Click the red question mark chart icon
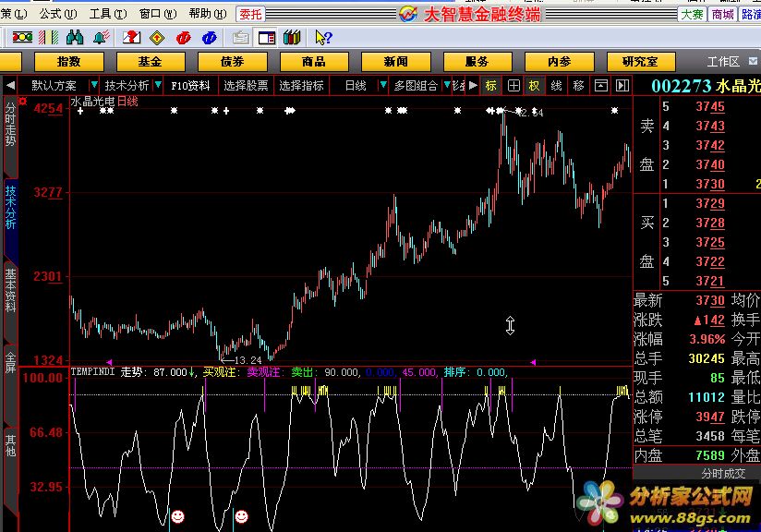761x532 pixels. click(x=131, y=37)
